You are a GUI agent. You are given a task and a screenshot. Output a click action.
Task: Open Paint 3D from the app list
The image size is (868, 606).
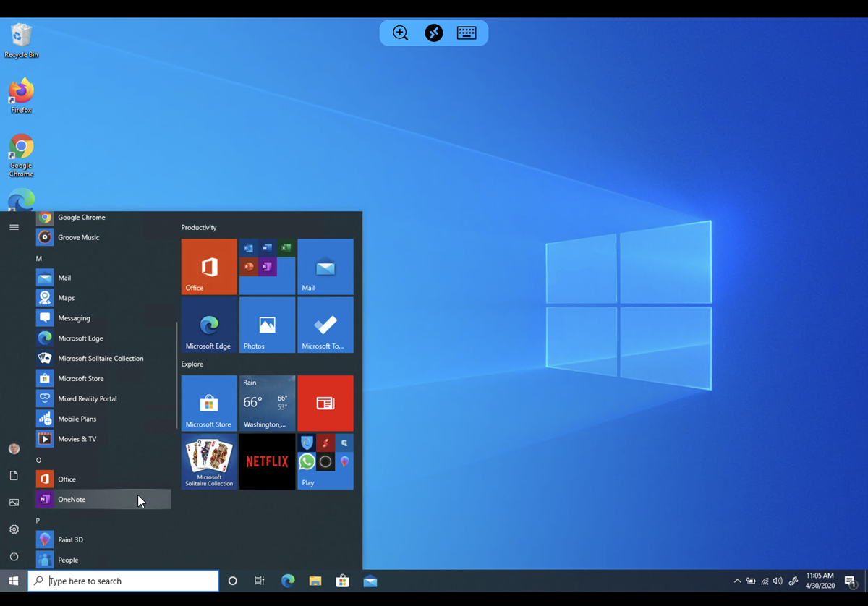103,540
